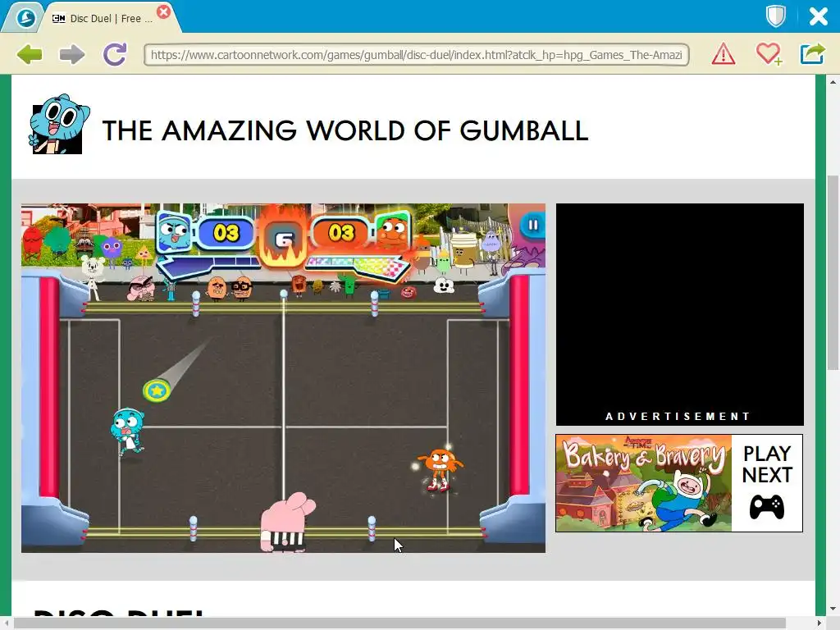Click the rainbow power meter under Darwin's score
Image resolution: width=840 pixels, height=630 pixels.
pos(356,267)
